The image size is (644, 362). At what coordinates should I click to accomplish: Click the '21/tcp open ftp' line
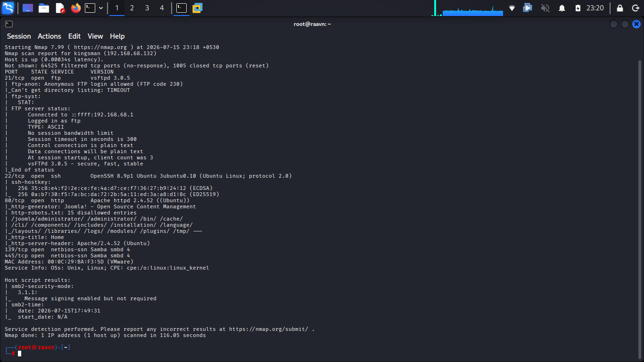(67, 78)
